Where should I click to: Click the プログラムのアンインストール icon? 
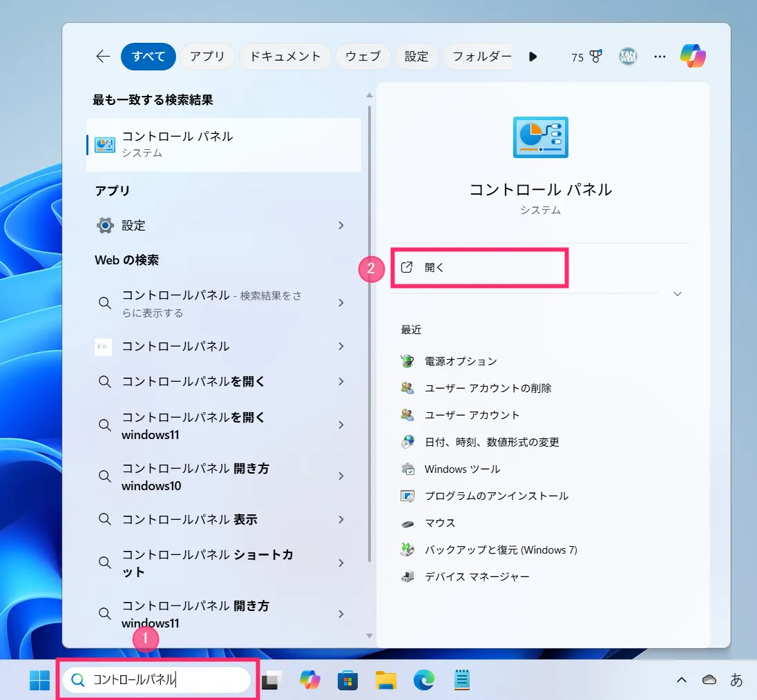[408, 496]
